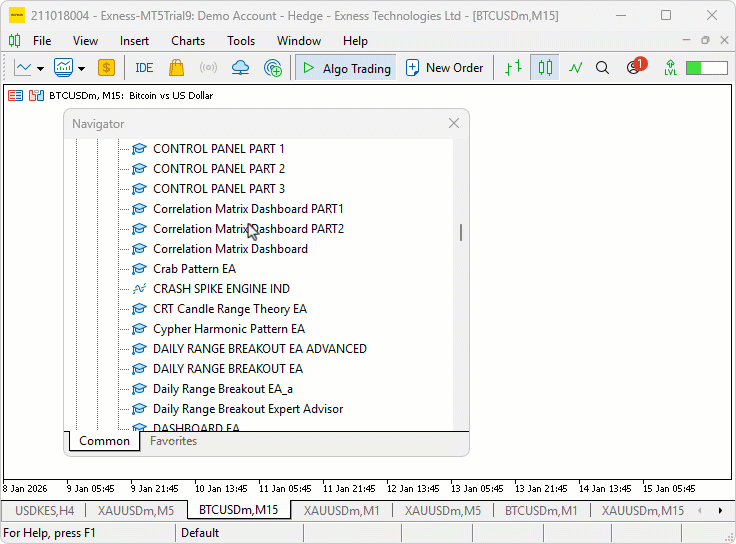Expand the indicators list dropdown arrow
This screenshot has width=736, height=544.
click(82, 69)
